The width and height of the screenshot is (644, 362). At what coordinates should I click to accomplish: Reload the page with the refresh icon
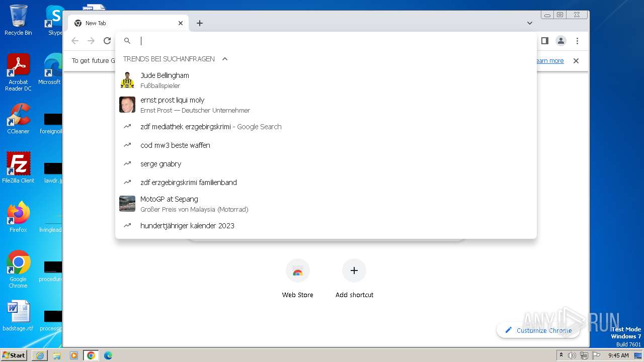pos(107,41)
